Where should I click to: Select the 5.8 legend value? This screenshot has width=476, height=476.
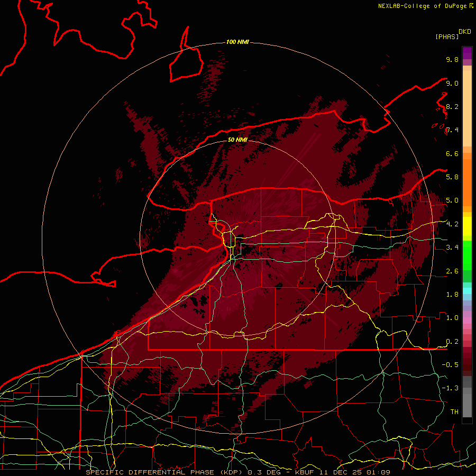pyautogui.click(x=452, y=177)
